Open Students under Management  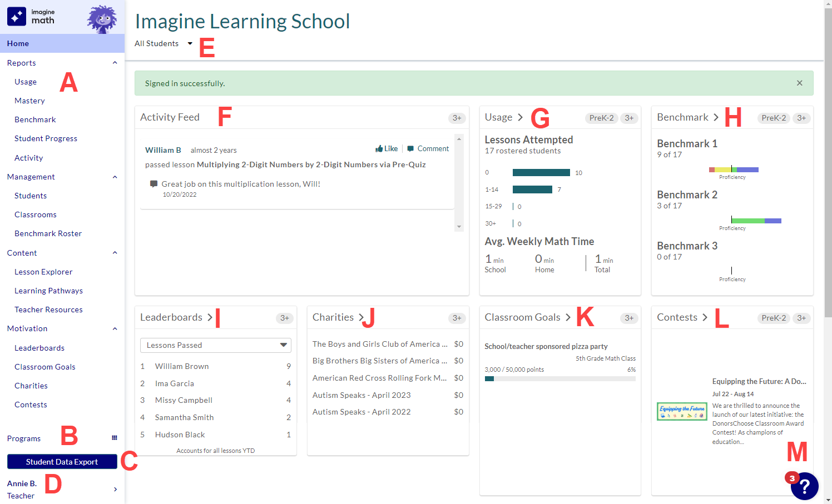[x=31, y=196]
